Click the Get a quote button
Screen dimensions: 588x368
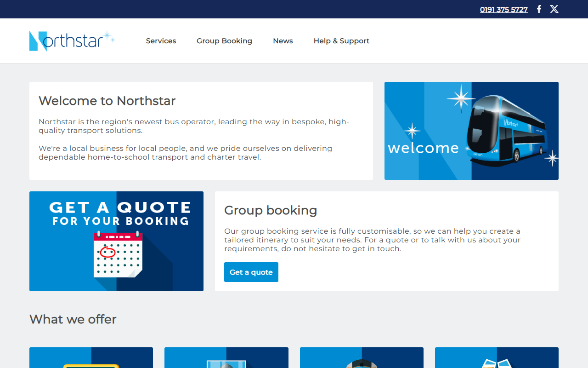coord(251,272)
